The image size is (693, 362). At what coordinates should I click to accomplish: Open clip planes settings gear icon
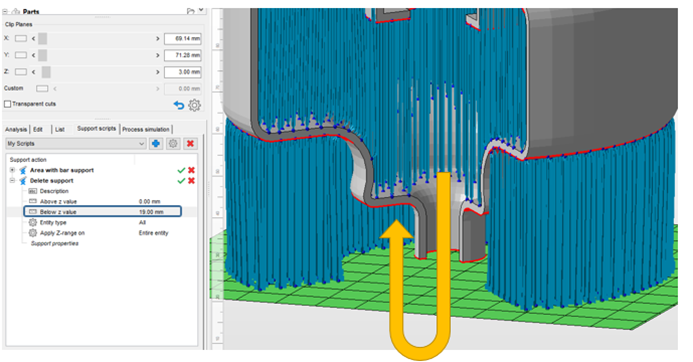coord(194,105)
